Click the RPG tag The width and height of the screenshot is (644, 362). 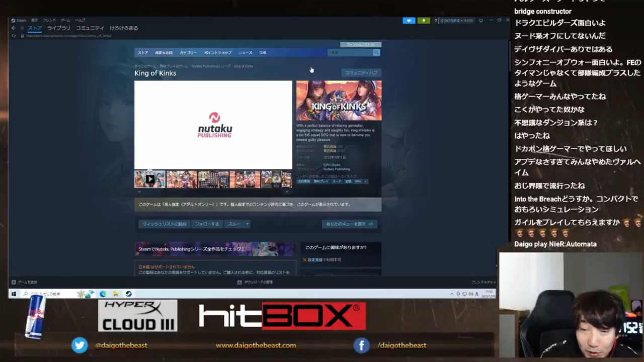click(358, 182)
